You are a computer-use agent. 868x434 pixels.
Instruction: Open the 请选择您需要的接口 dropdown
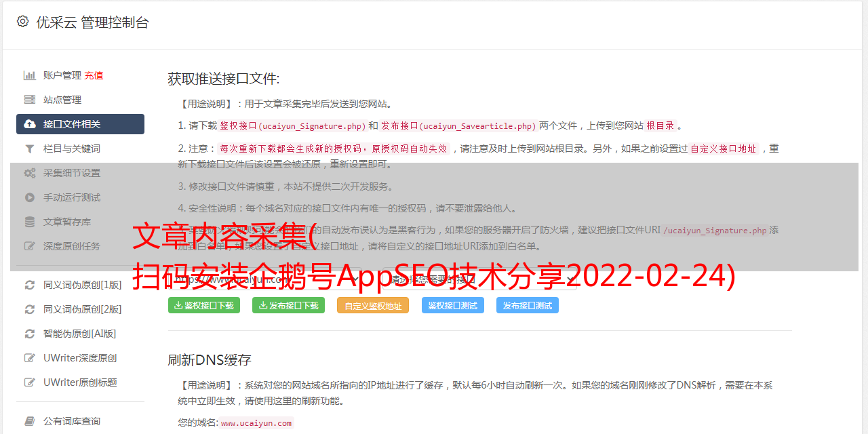478,279
